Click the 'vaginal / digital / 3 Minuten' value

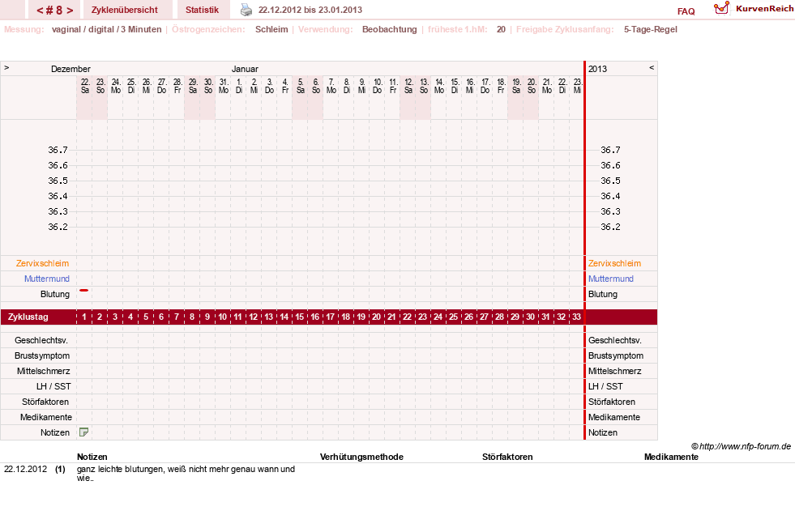[x=106, y=29]
